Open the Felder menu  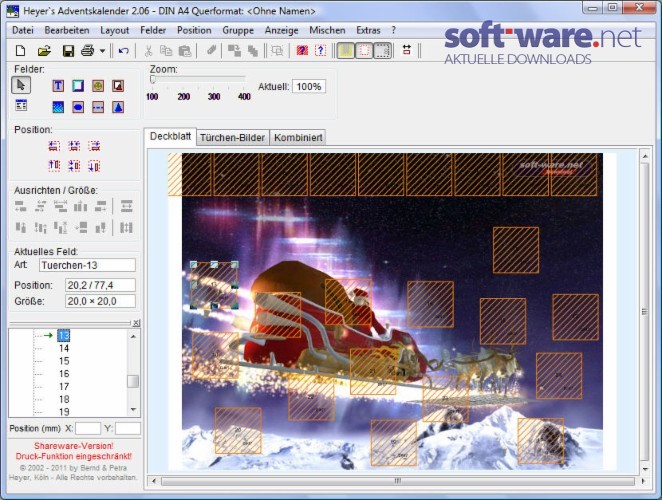[x=153, y=30]
